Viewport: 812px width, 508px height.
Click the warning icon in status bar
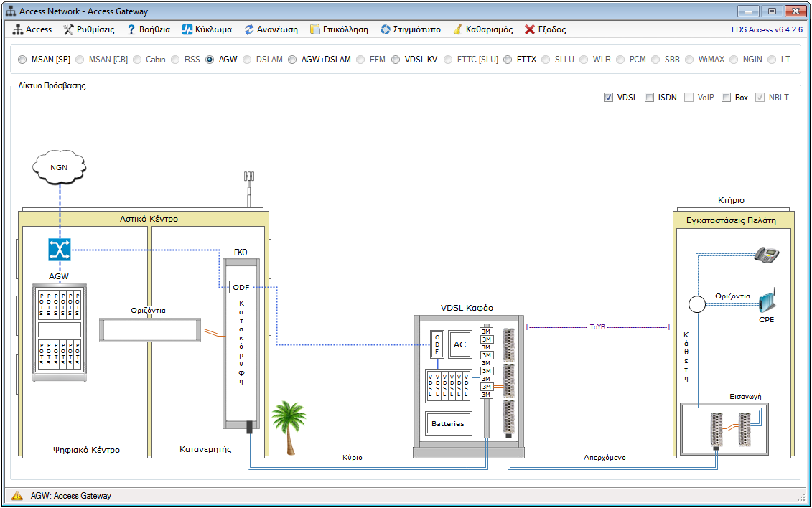coord(17,496)
